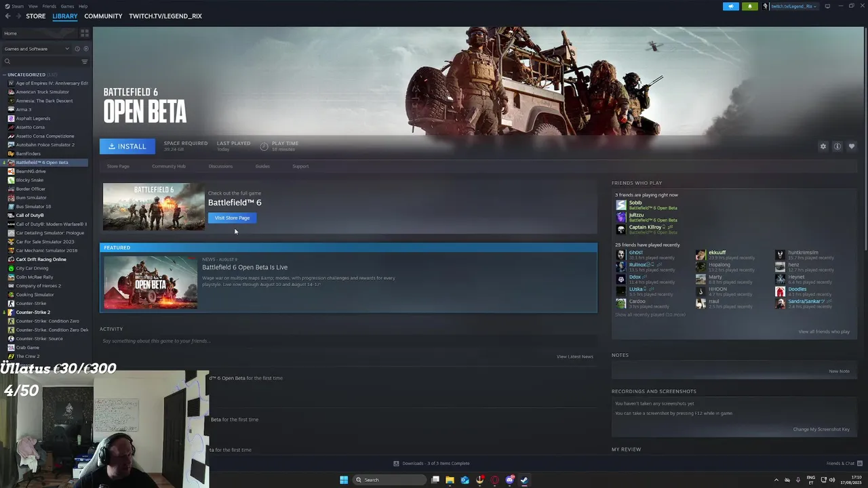Click taskbar Search box
This screenshot has height=488, width=868.
coord(388,480)
